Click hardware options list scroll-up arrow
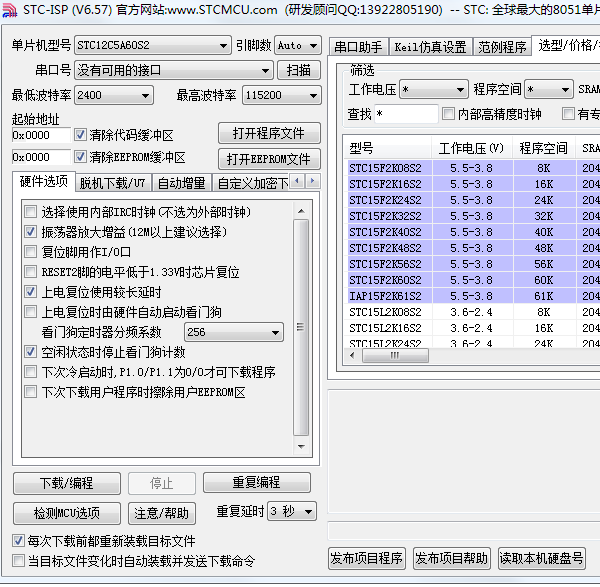600x587 pixels. click(301, 211)
